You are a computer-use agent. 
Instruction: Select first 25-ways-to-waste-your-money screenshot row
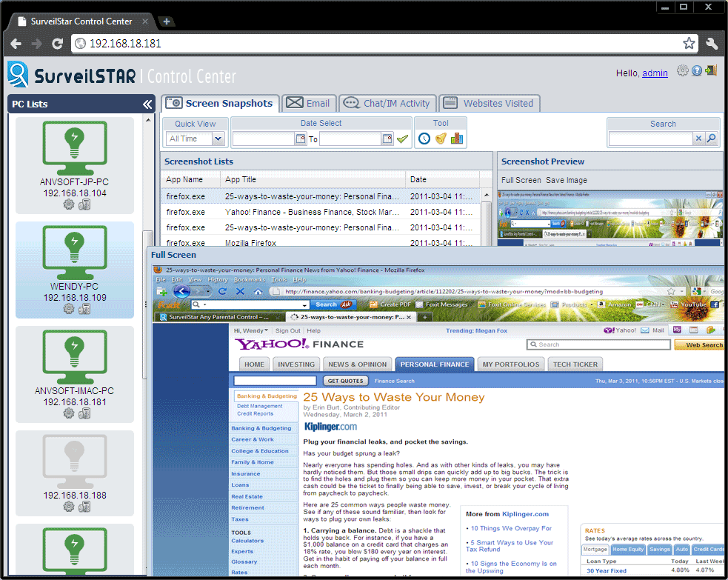[x=321, y=196]
